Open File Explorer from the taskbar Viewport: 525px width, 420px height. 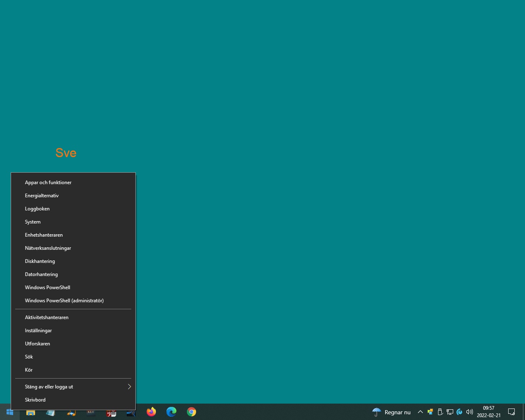30,412
